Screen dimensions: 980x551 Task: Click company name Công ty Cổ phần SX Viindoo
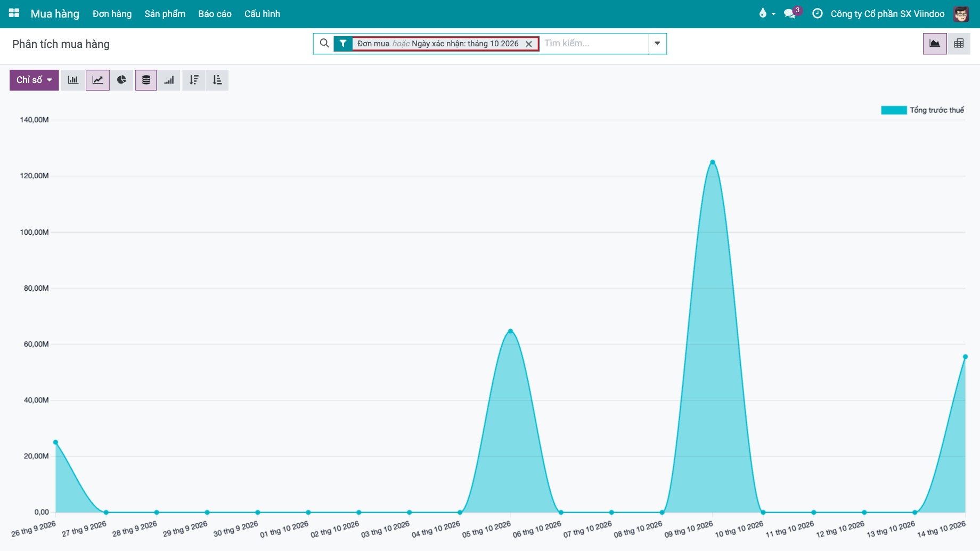tap(887, 14)
